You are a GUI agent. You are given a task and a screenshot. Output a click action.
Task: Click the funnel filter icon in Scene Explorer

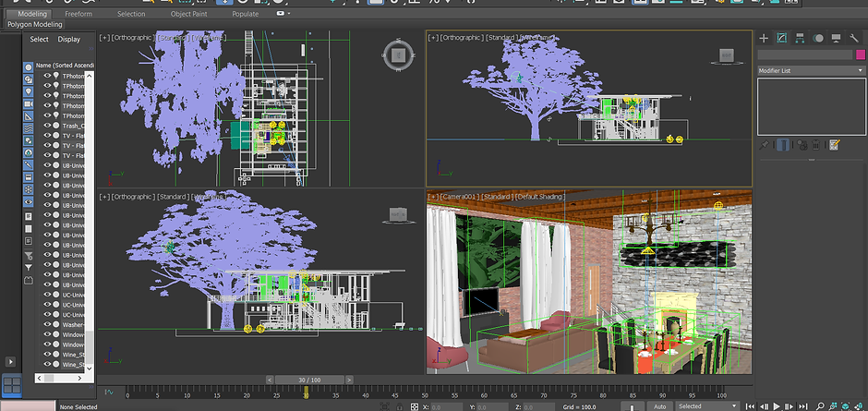pos(29,268)
